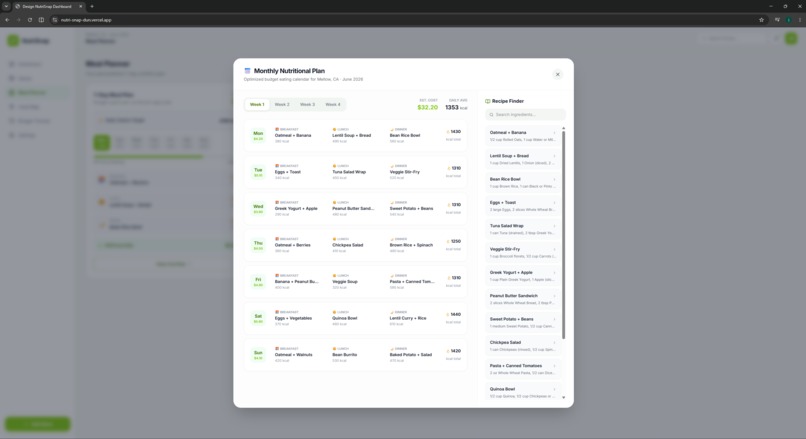Close the Design NutriSnap Dashboard browser tab
Viewport: 806px width, 439px height.
click(81, 6)
